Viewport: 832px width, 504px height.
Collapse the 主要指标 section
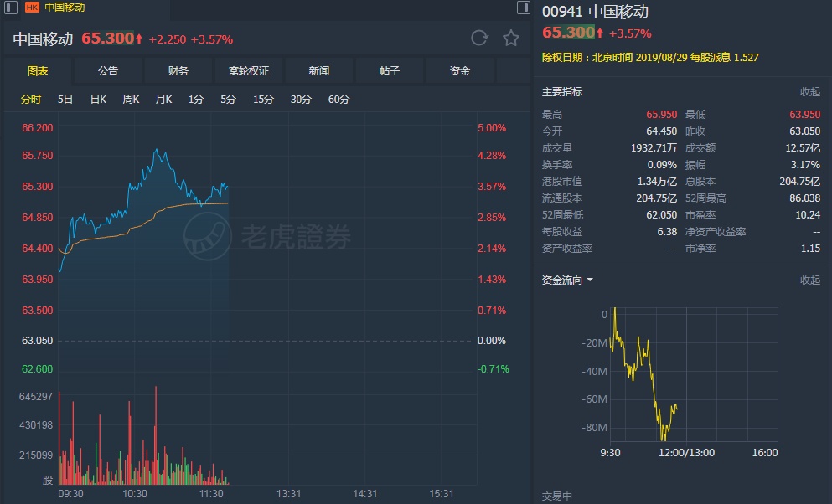point(809,92)
